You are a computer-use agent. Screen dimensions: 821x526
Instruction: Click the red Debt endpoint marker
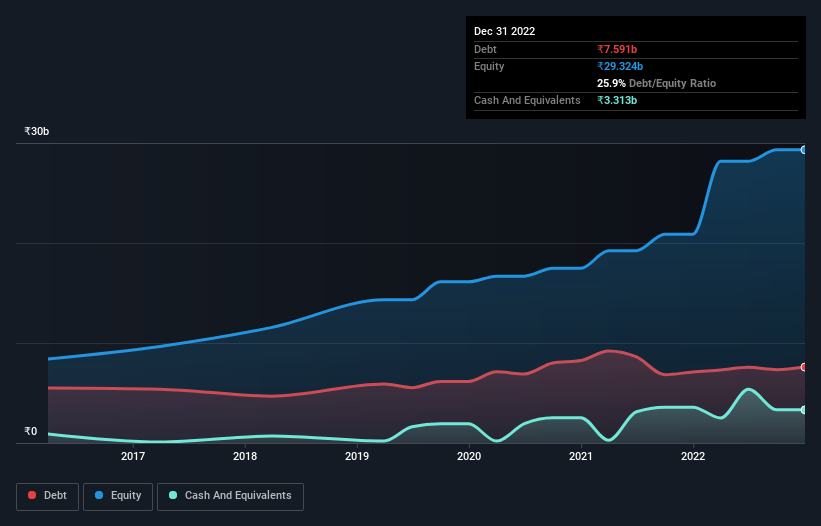coord(804,367)
